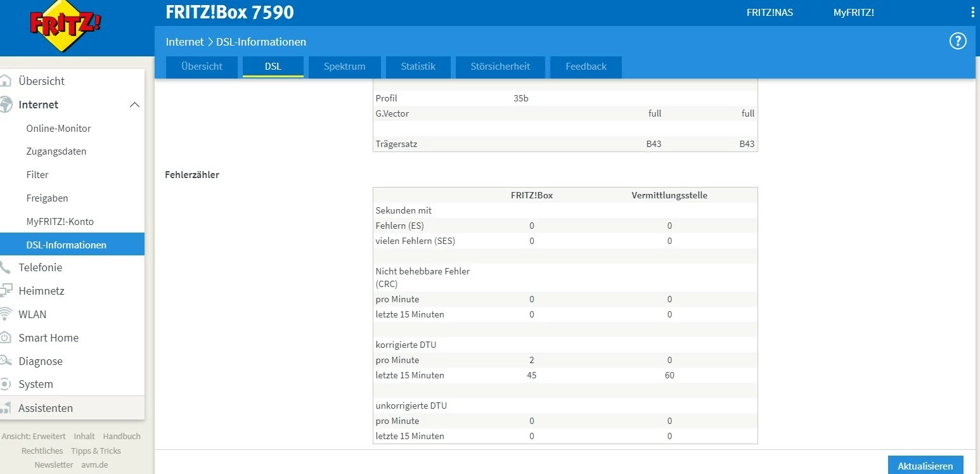Screen dimensions: 980x474
Task: Click the System gear icon
Action: tap(6, 384)
